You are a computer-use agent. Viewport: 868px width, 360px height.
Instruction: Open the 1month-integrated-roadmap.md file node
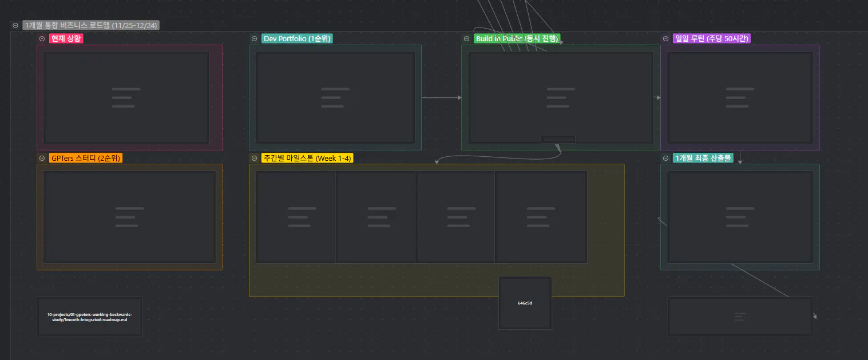tap(90, 317)
